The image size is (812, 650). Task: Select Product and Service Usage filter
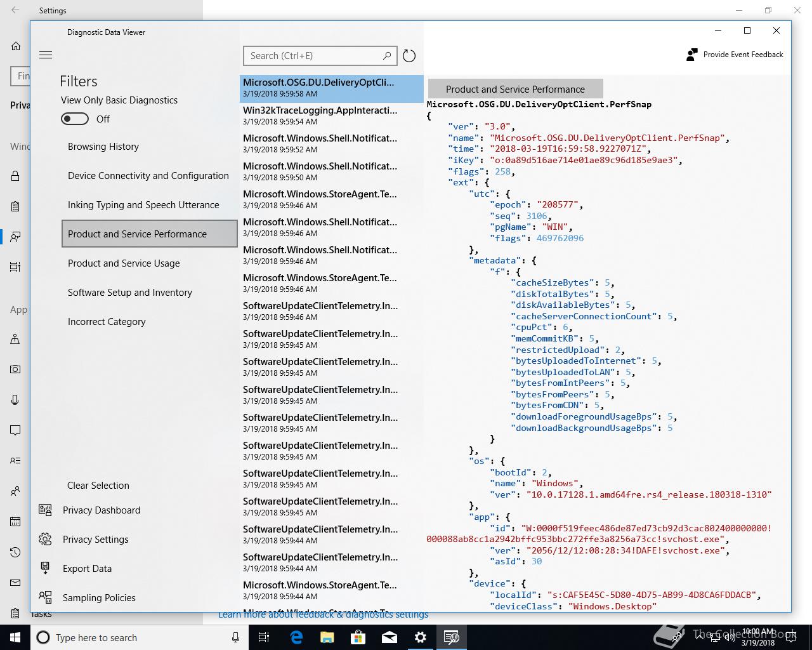tap(150, 263)
